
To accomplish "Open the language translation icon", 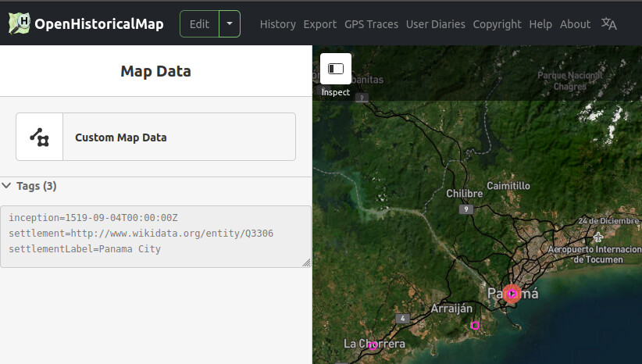I will pyautogui.click(x=608, y=24).
